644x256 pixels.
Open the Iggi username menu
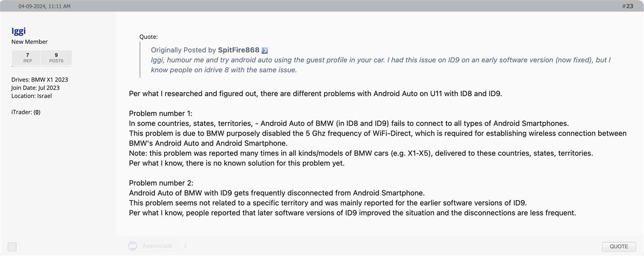(x=19, y=31)
